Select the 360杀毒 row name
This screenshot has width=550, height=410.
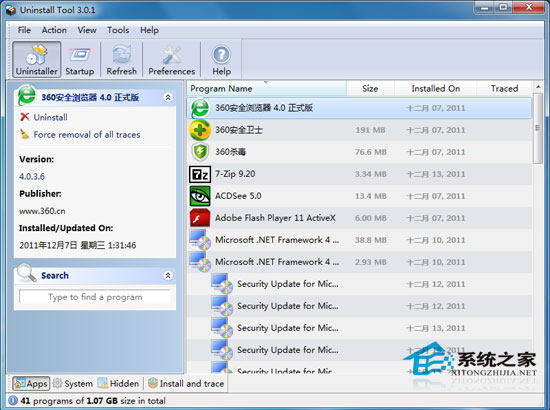(x=230, y=152)
